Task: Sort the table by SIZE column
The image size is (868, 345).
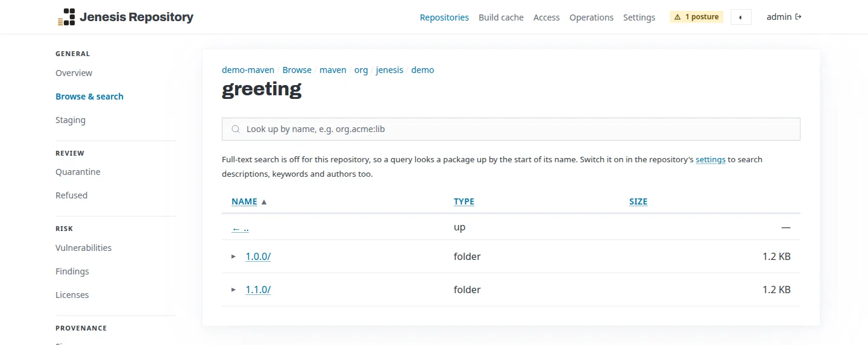Action: pos(638,201)
